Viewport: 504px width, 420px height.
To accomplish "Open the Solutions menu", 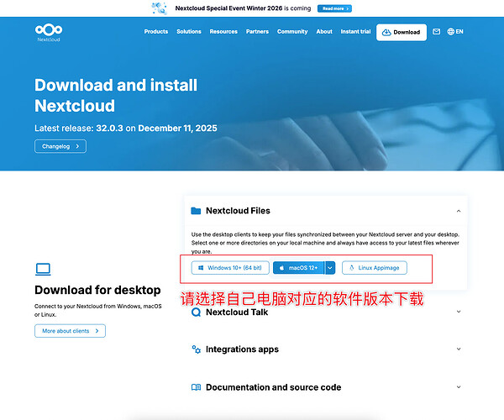I will pos(189,31).
